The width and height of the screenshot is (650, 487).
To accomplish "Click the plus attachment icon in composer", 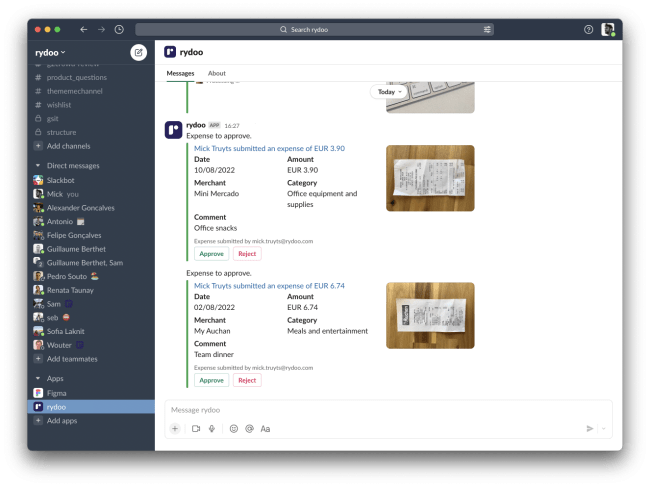I will click(175, 428).
